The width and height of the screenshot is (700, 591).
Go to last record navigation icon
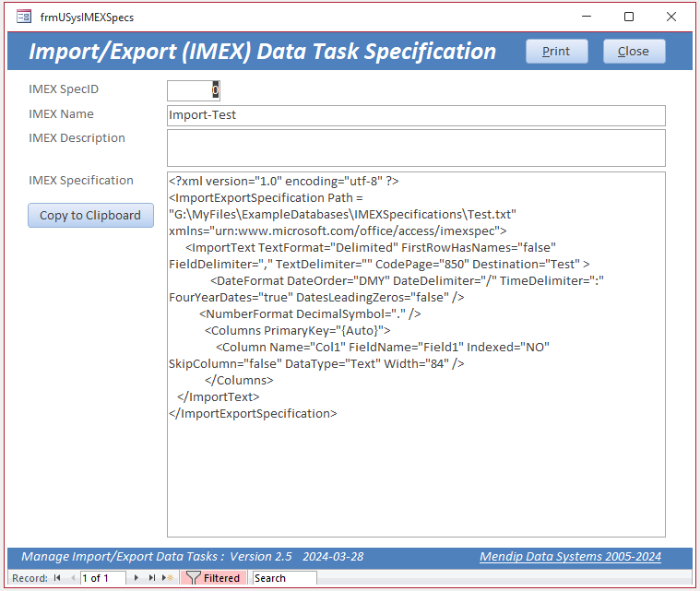point(152,577)
